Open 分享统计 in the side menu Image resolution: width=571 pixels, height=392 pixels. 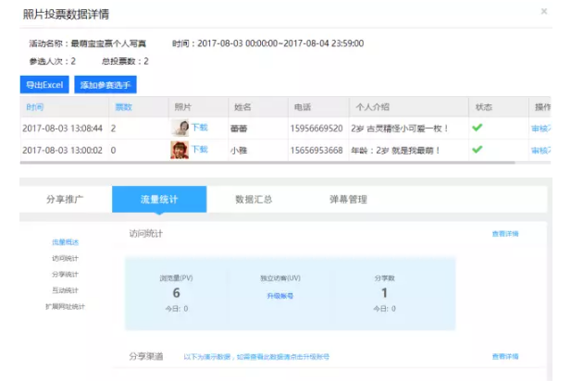(65, 275)
